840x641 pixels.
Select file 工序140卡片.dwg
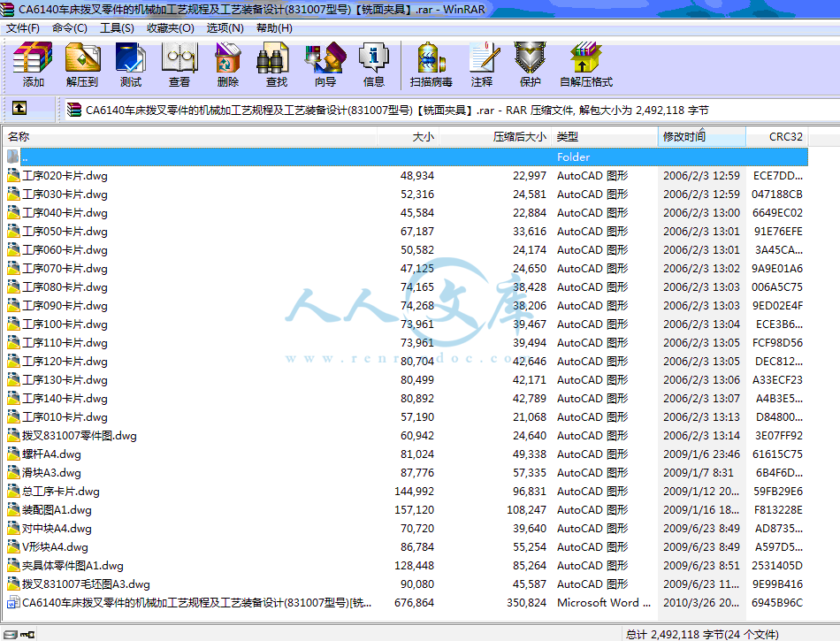[x=65, y=399]
